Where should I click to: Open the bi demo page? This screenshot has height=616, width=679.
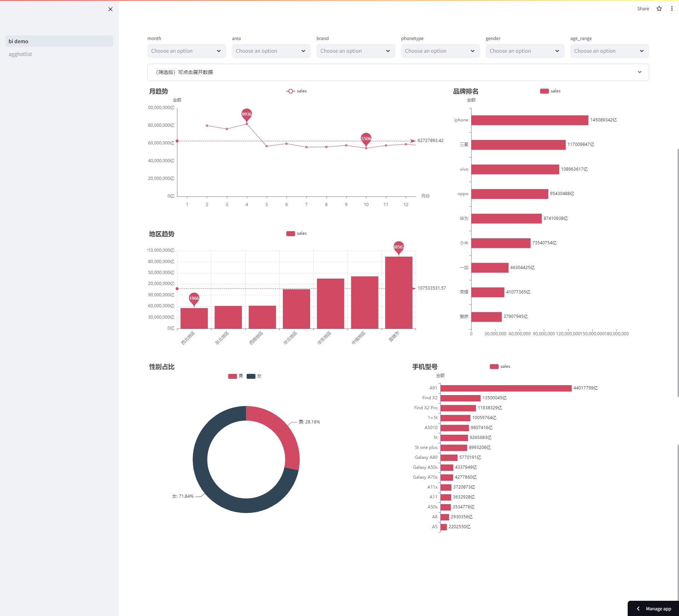(x=59, y=41)
